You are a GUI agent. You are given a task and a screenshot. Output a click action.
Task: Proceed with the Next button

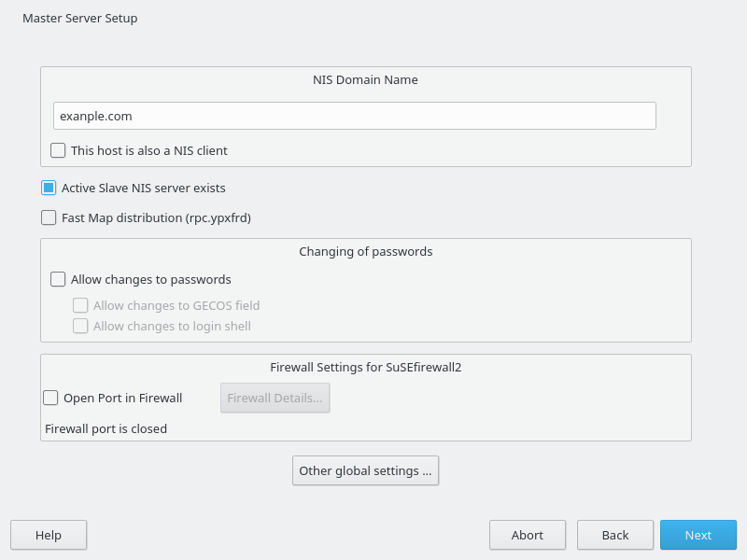698,535
